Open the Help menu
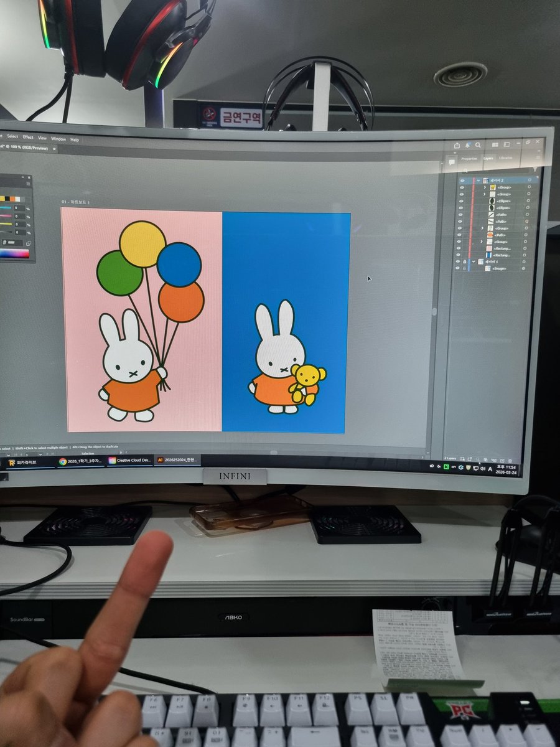560x747 pixels. click(75, 140)
